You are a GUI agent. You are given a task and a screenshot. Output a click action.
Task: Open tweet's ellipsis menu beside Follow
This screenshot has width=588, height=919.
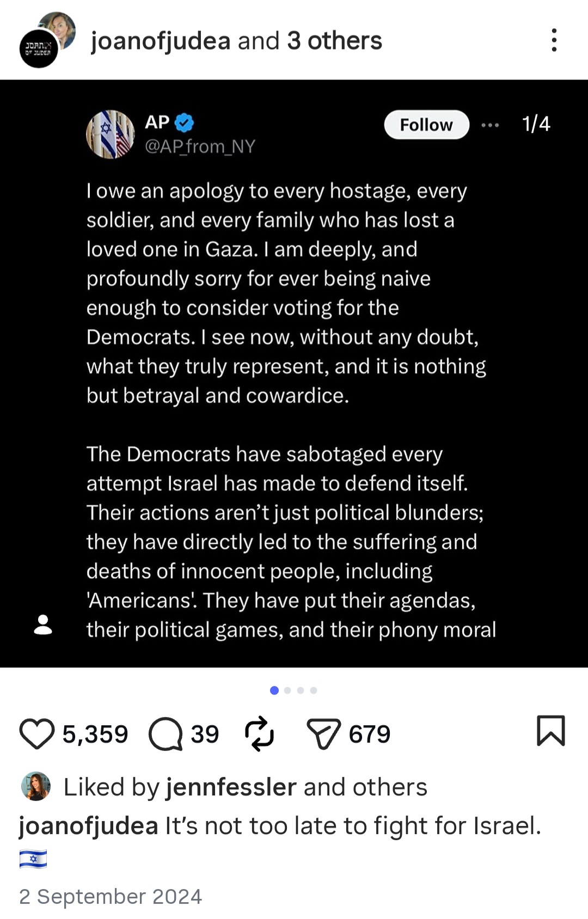pyautogui.click(x=490, y=125)
